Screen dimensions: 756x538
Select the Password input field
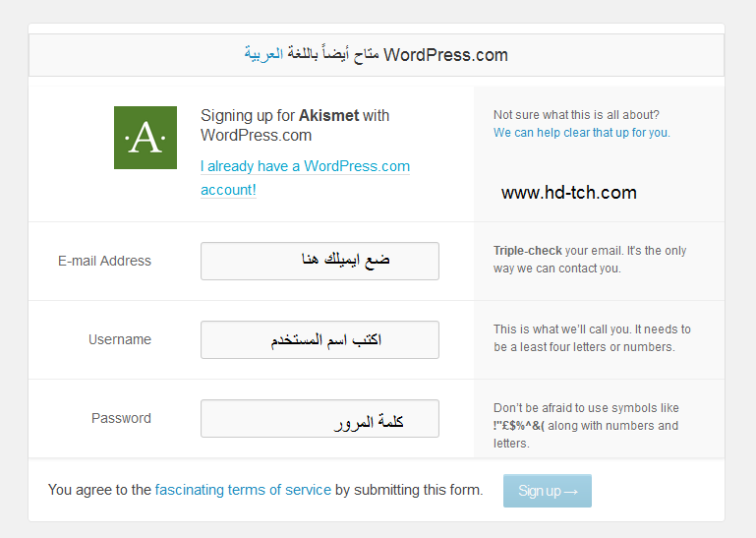coord(320,418)
